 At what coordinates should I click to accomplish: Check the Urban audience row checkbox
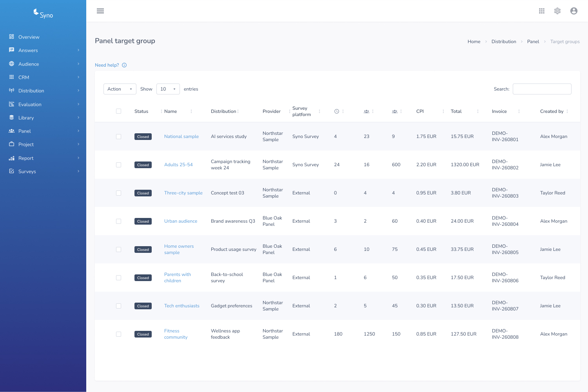[118, 221]
